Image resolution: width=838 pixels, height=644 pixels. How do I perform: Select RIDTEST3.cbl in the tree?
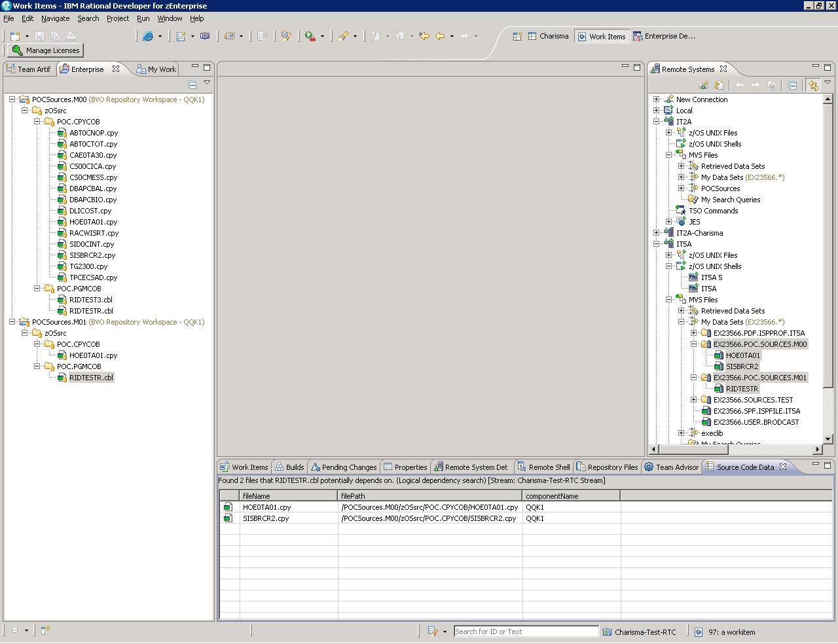click(x=91, y=300)
